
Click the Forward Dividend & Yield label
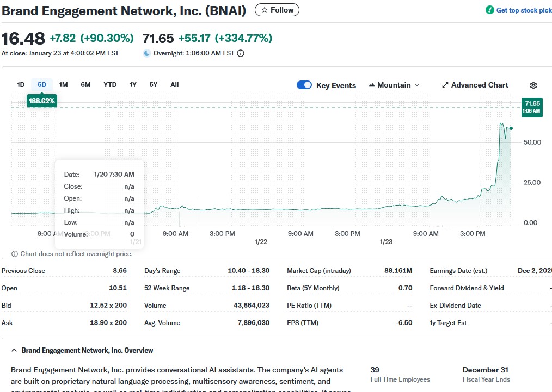pyautogui.click(x=467, y=288)
